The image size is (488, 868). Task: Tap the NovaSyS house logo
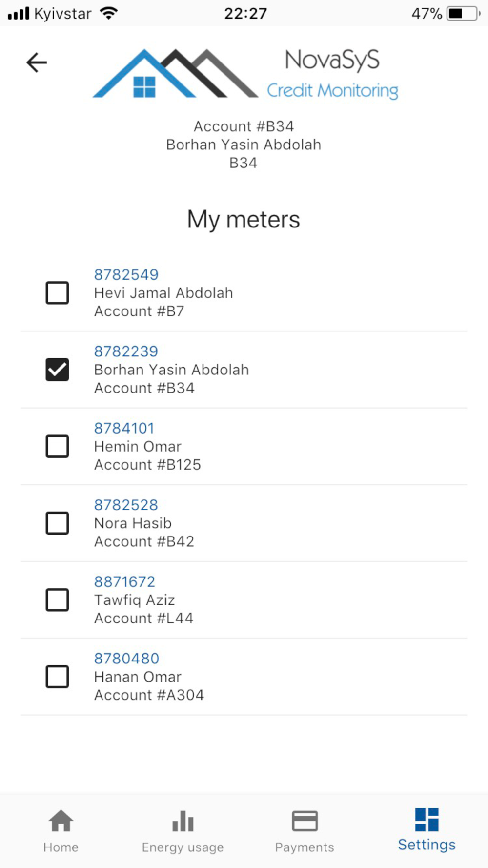175,74
